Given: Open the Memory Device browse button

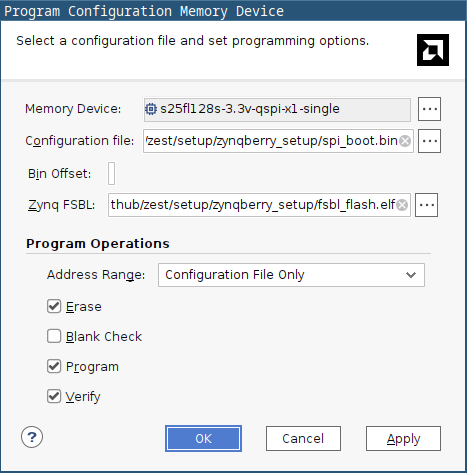Looking at the screenshot, I should tap(429, 109).
